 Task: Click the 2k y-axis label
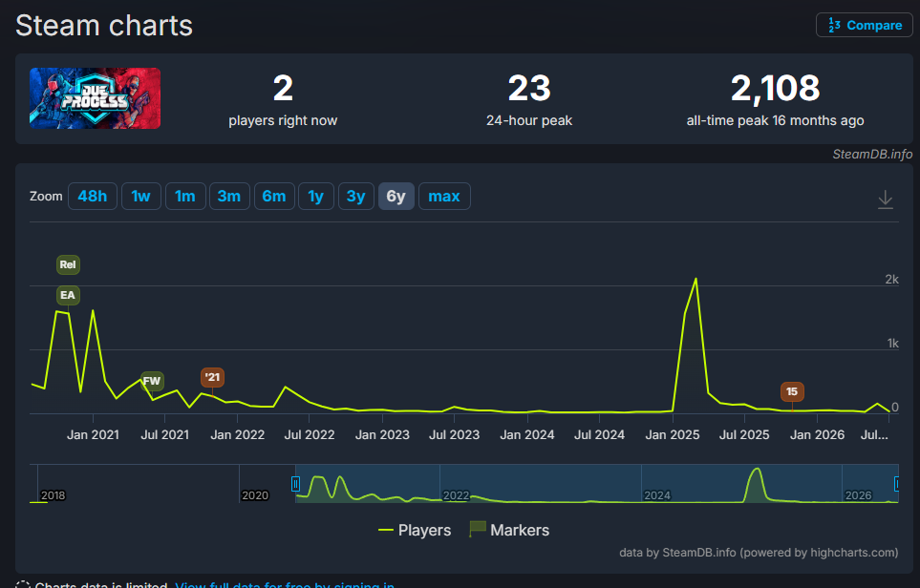pos(892,280)
